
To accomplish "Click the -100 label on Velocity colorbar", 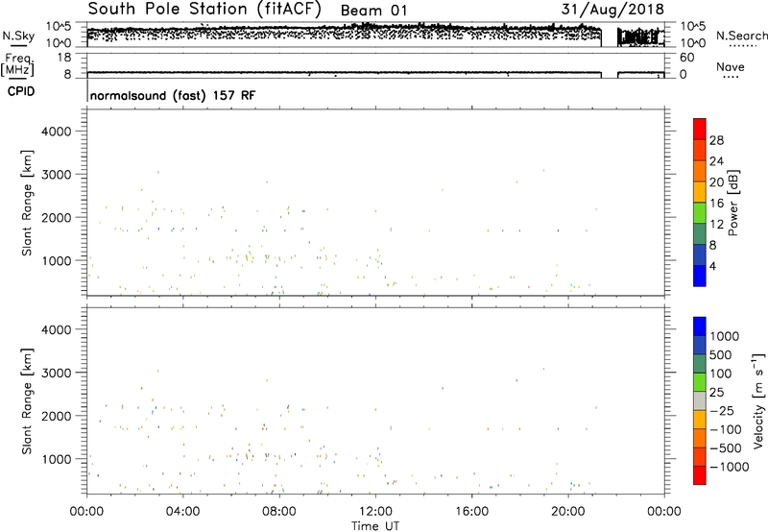I will (x=726, y=429).
